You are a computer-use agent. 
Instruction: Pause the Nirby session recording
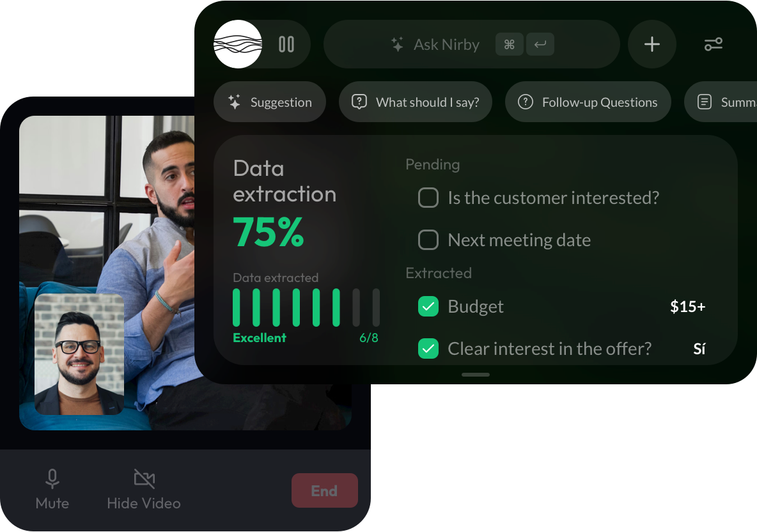(x=286, y=44)
